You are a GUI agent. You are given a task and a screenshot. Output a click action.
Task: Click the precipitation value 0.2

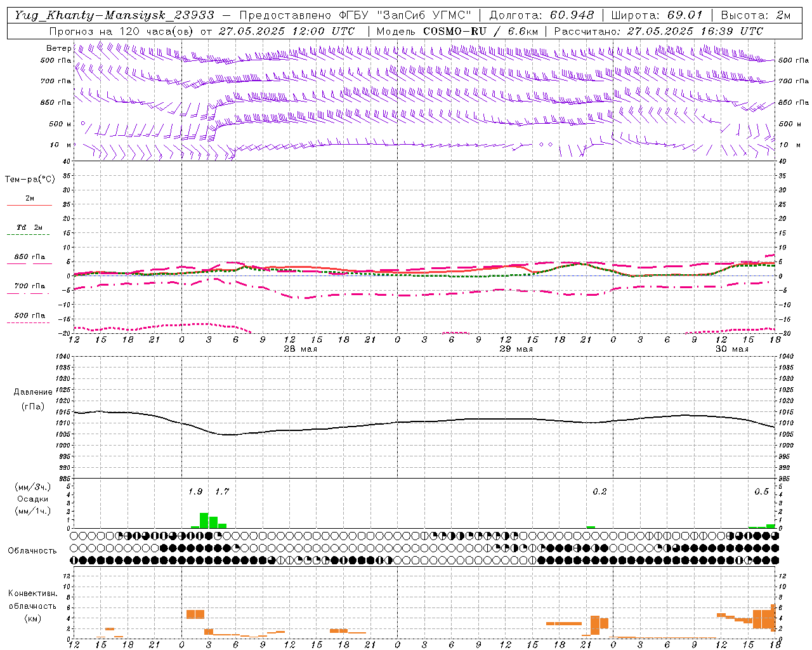click(x=599, y=491)
